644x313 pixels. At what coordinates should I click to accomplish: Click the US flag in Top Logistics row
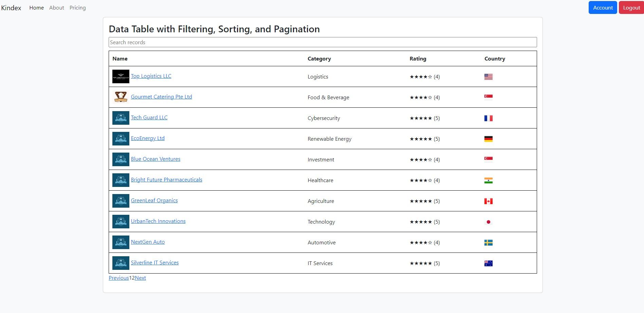click(x=489, y=77)
